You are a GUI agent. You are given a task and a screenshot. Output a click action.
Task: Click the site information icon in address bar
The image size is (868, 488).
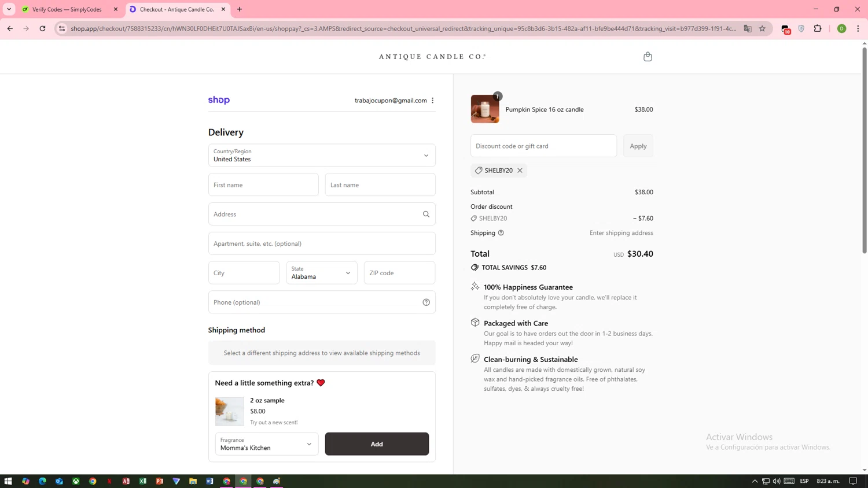click(62, 28)
